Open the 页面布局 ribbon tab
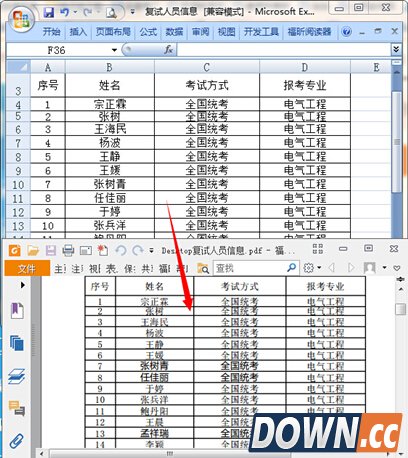 pos(113,32)
